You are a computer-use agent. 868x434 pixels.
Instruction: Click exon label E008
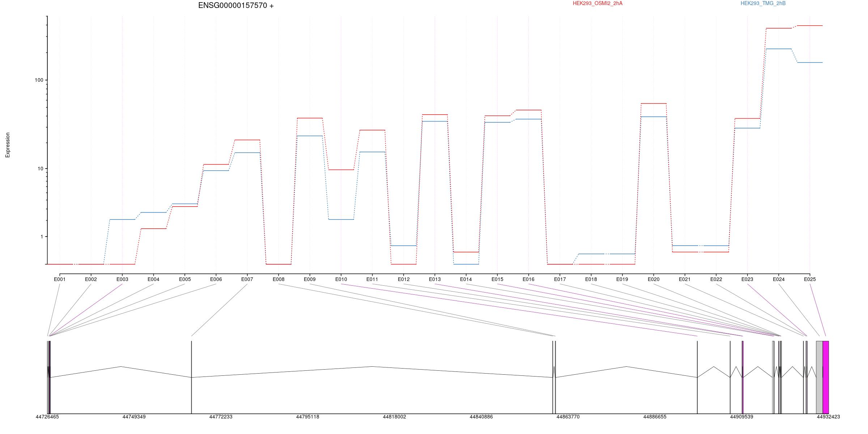point(278,279)
